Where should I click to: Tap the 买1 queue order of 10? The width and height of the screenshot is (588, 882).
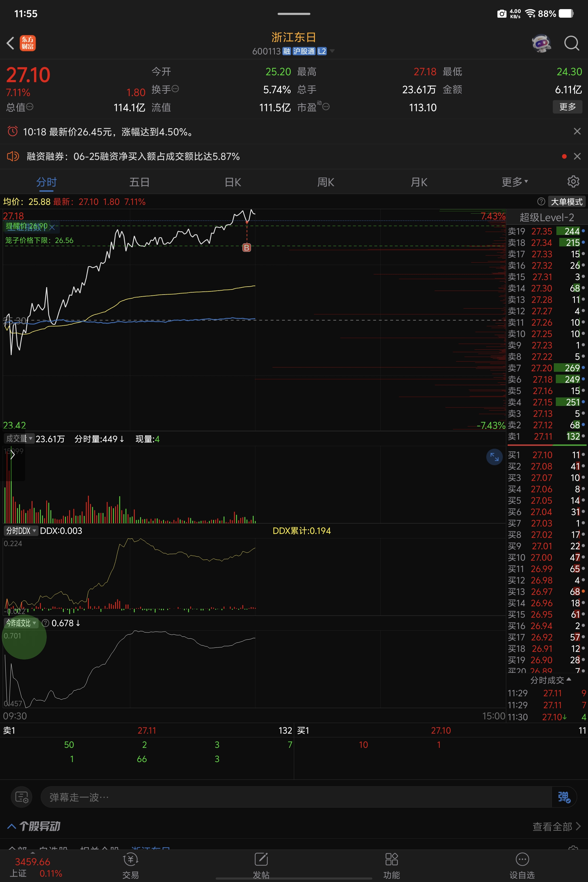point(364,744)
